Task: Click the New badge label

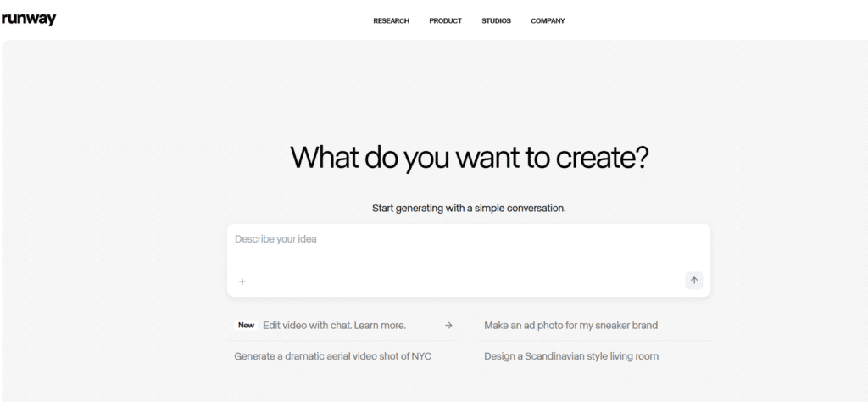Action: pos(246,325)
